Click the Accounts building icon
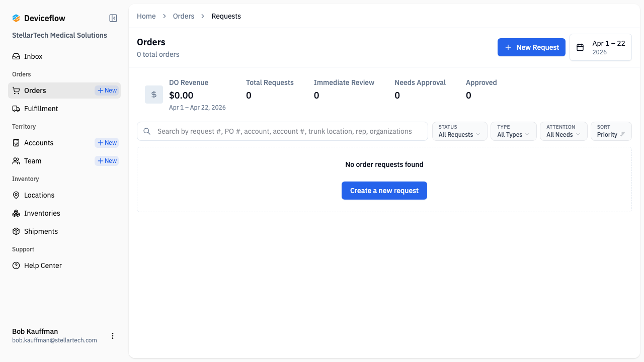This screenshot has height=362, width=644. click(16, 143)
